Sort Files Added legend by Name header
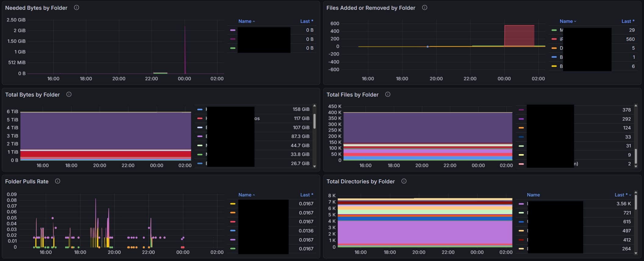644x261 pixels. click(x=566, y=21)
